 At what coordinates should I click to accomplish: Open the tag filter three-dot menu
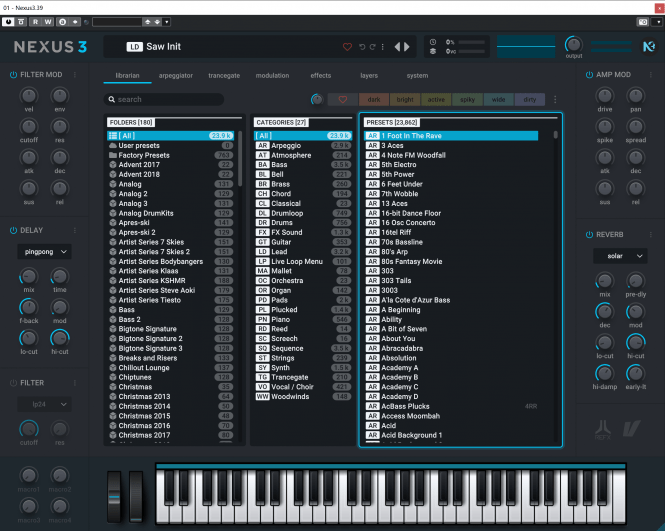(555, 99)
